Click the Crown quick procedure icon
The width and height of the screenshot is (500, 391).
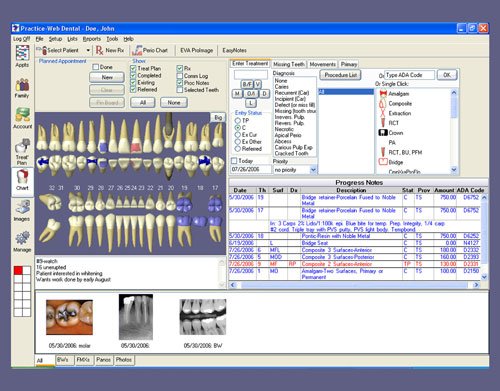[383, 133]
